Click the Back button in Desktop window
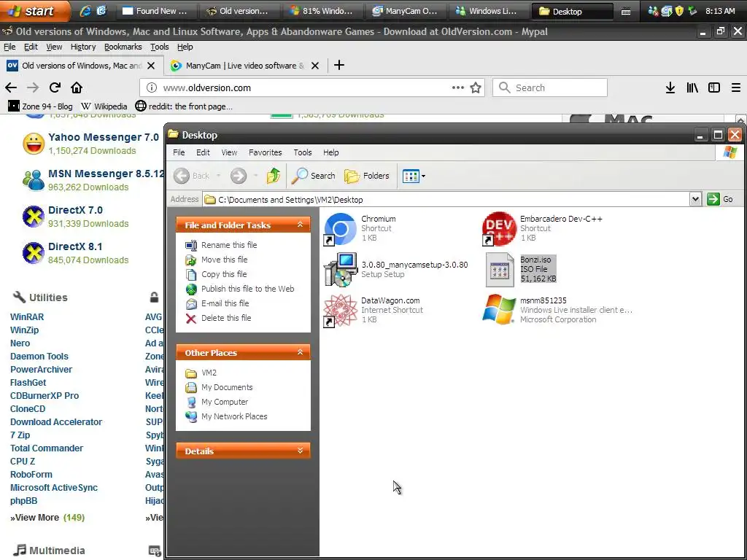The image size is (747, 560). [x=192, y=176]
